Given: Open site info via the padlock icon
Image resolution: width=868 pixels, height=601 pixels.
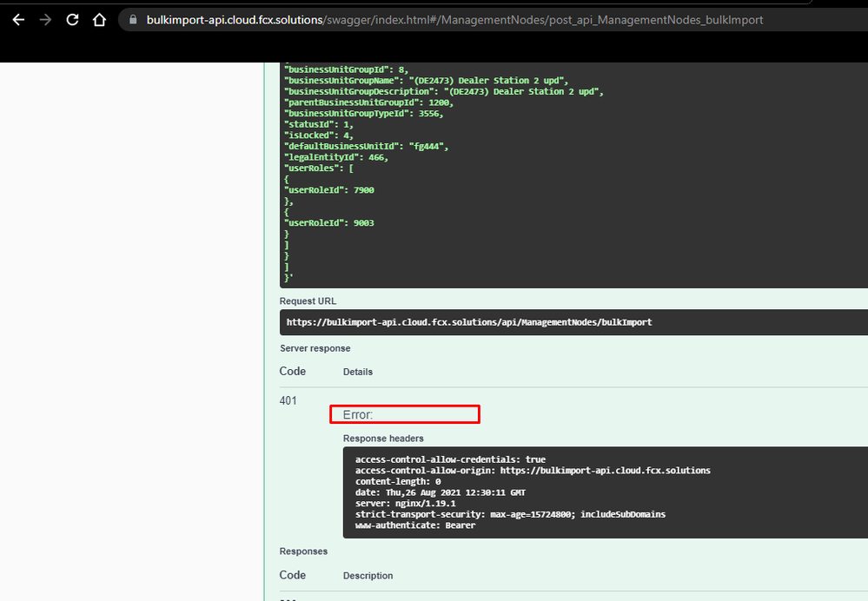Looking at the screenshot, I should coord(133,19).
